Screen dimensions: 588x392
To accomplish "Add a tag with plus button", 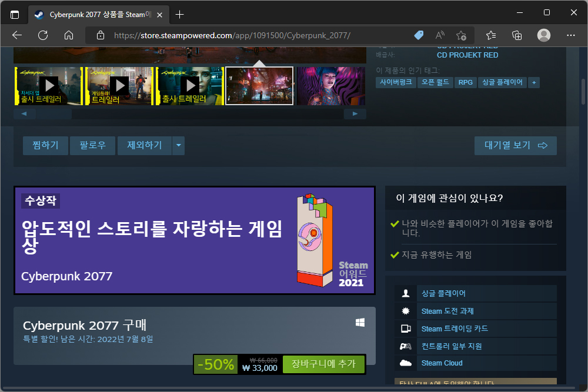I will 534,82.
